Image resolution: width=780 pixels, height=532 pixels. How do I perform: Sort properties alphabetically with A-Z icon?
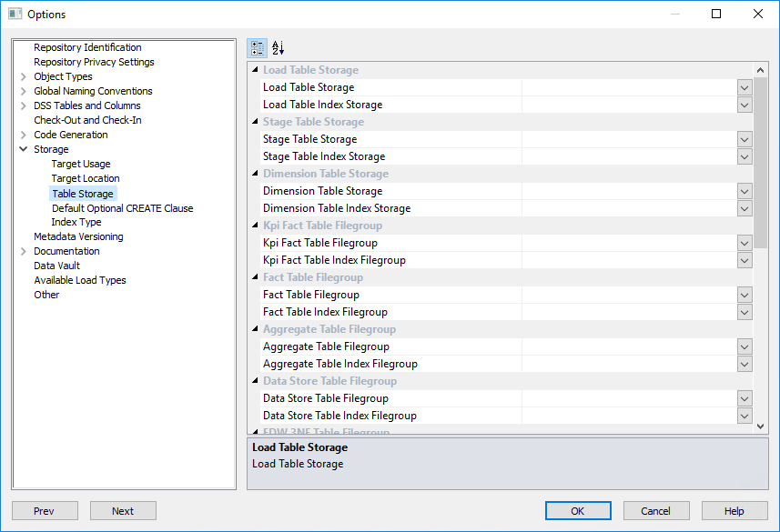279,48
